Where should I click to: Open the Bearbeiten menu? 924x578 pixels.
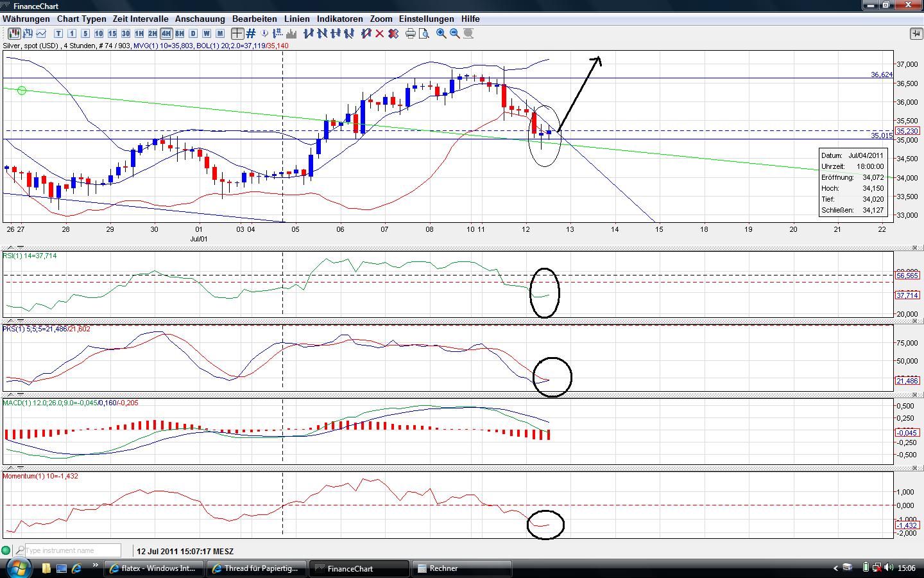(x=255, y=19)
